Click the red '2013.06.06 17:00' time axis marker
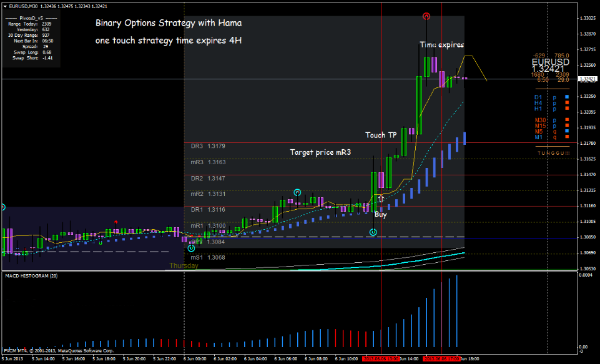The height and width of the screenshot is (364, 600). pyautogui.click(x=441, y=359)
